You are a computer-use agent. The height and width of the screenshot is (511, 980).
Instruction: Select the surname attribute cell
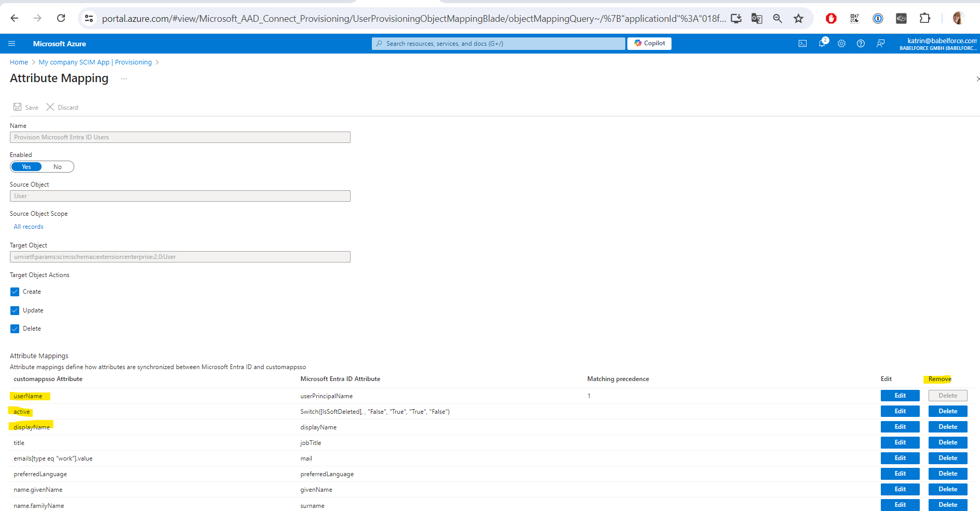pyautogui.click(x=312, y=506)
